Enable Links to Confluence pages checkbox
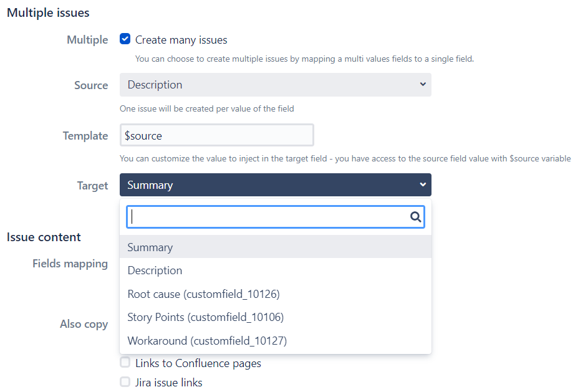This screenshot has height=392, width=588. pos(125,363)
